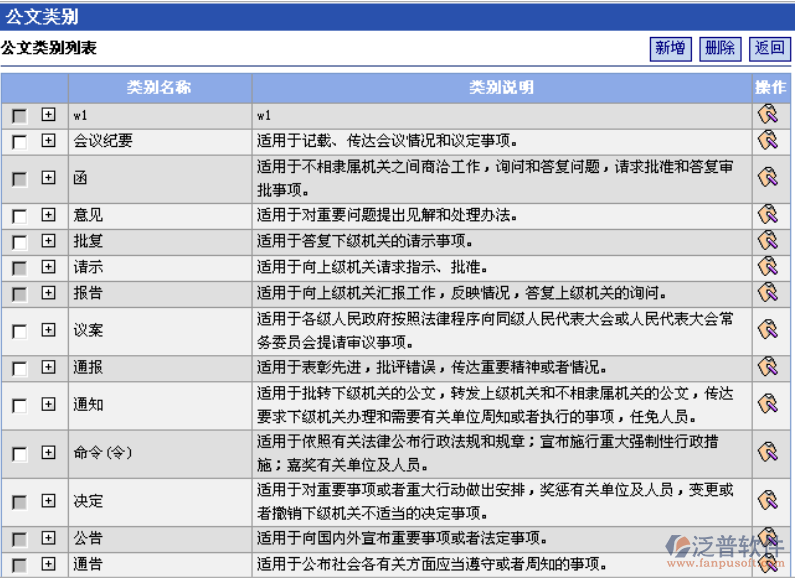Click the 类别说明 column header

(x=501, y=88)
